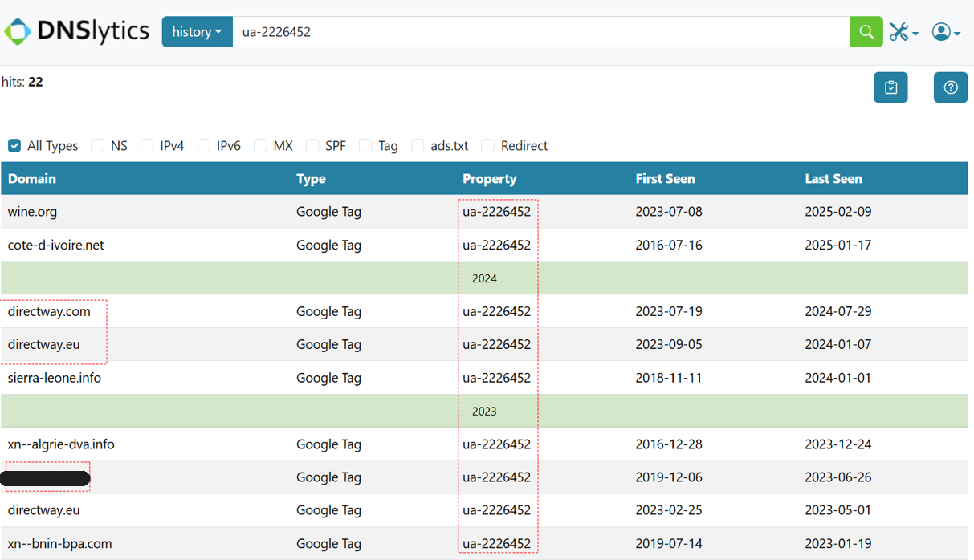Viewport: 974px width, 560px height.
Task: Sort by the Last Seen column
Action: [x=833, y=178]
